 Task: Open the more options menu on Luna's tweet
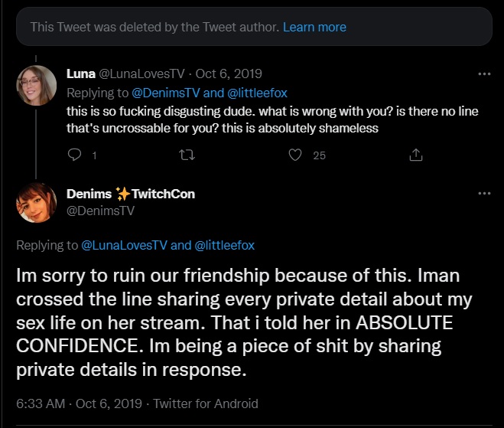coord(483,74)
